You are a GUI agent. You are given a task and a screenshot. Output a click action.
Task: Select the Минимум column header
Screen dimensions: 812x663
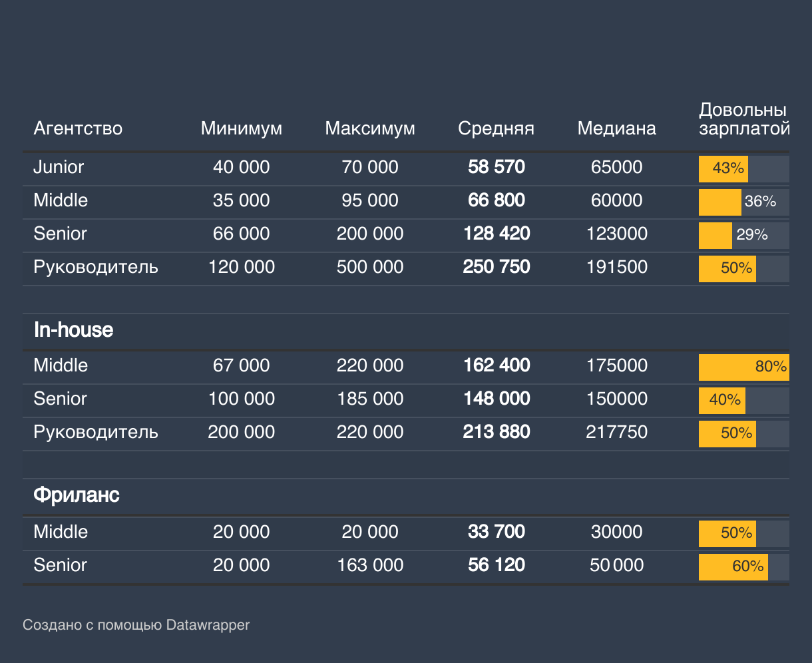tap(242, 128)
